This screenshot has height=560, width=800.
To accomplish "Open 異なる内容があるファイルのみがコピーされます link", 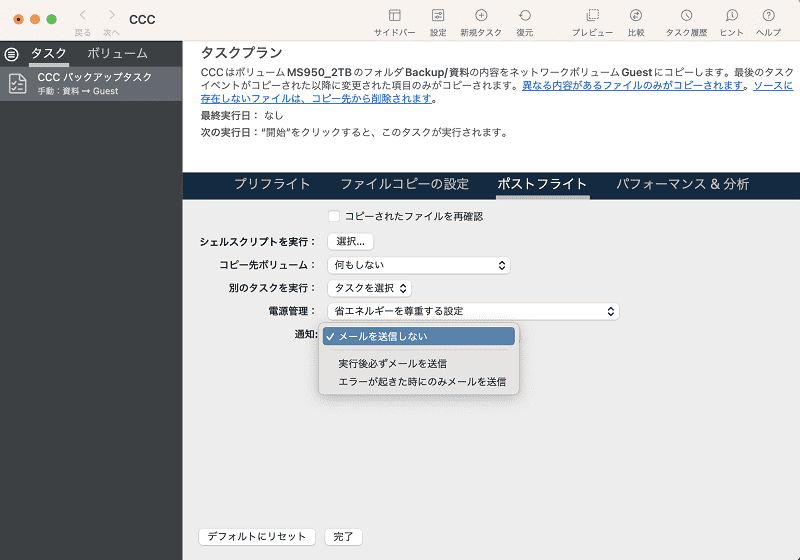I will click(632, 85).
